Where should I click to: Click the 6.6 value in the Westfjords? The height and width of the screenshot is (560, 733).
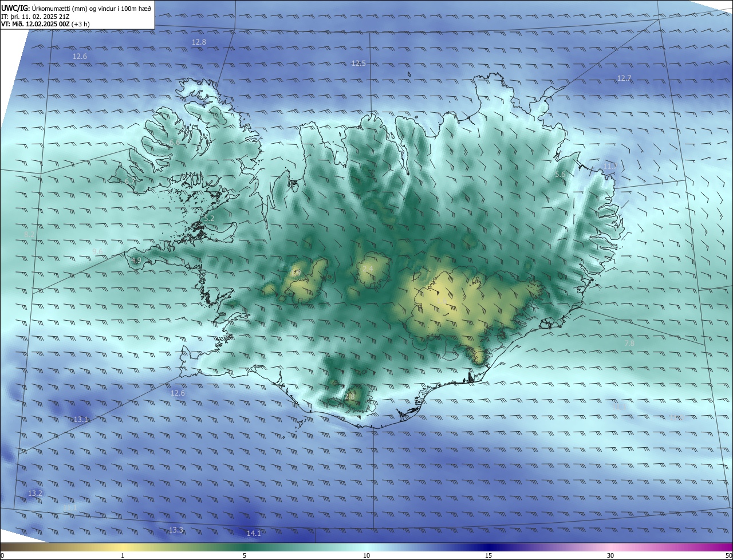click(x=174, y=142)
